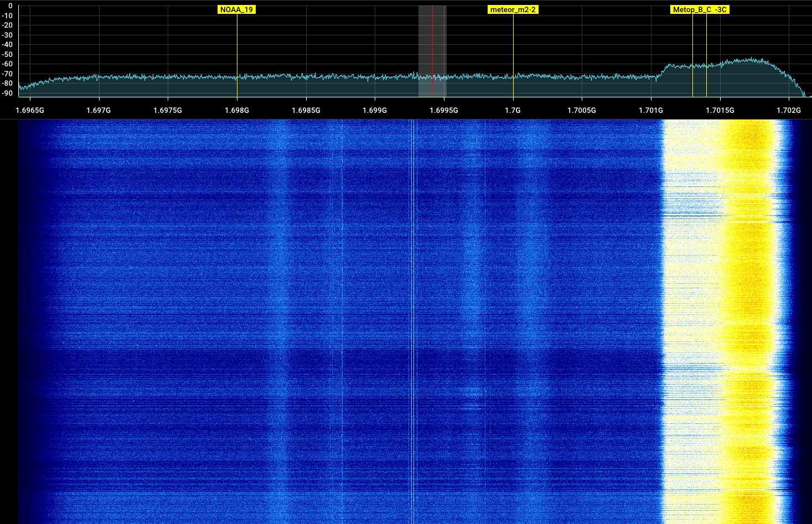Click the 1.7G frequency axis label
The image size is (812, 524).
coord(513,110)
